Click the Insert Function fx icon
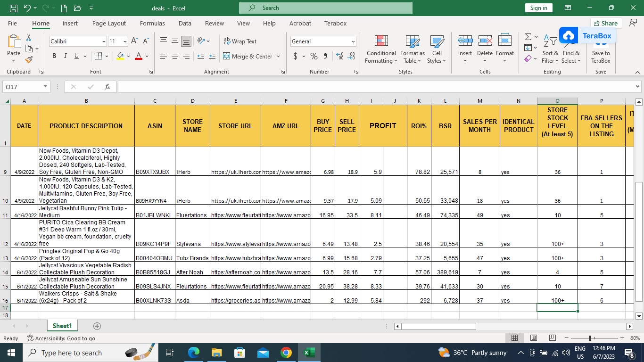The width and height of the screenshot is (644, 362). click(107, 87)
